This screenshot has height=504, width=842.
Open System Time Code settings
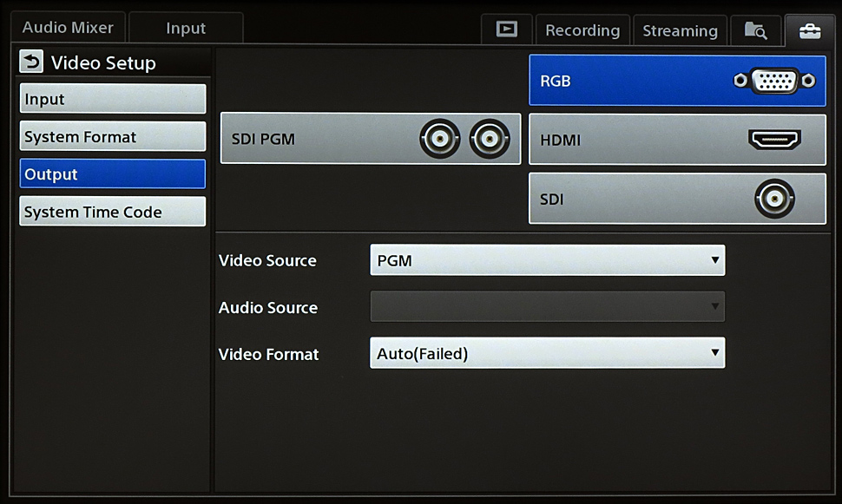point(113,212)
